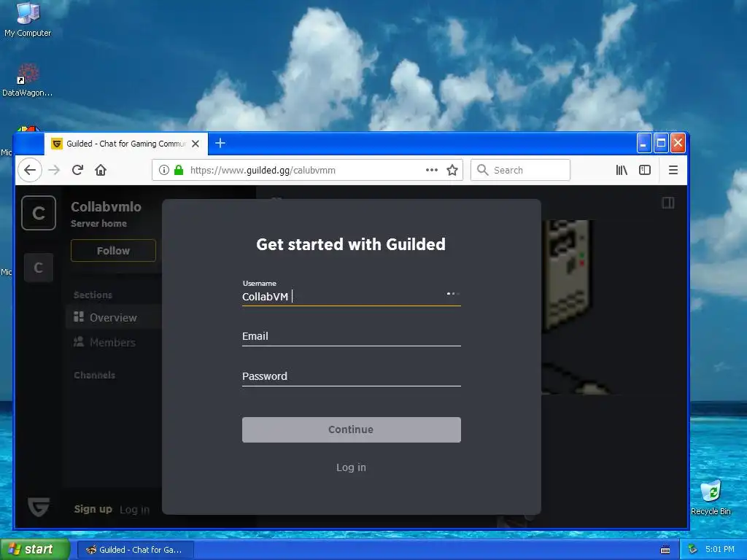Open the Overview section

click(x=113, y=318)
